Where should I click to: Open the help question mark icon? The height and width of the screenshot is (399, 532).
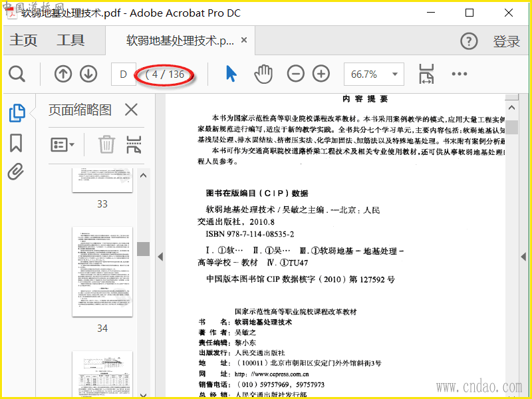(469, 41)
